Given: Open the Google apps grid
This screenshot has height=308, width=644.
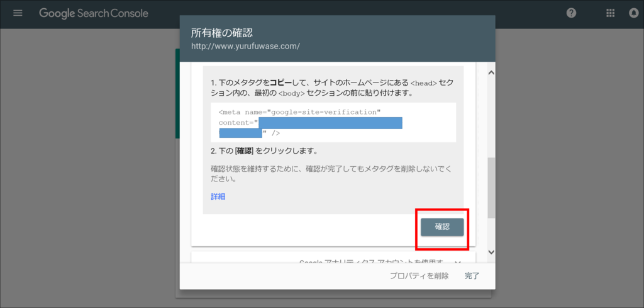Looking at the screenshot, I should (610, 13).
